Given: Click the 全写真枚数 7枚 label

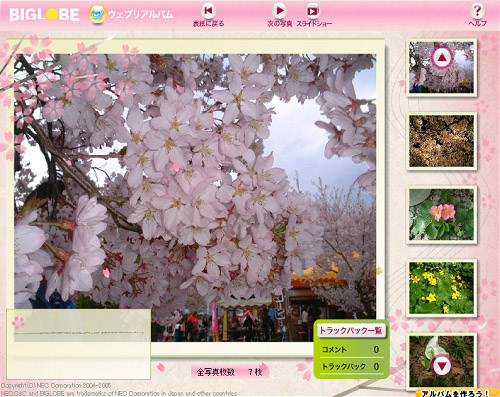Looking at the screenshot, I should coord(230,372).
